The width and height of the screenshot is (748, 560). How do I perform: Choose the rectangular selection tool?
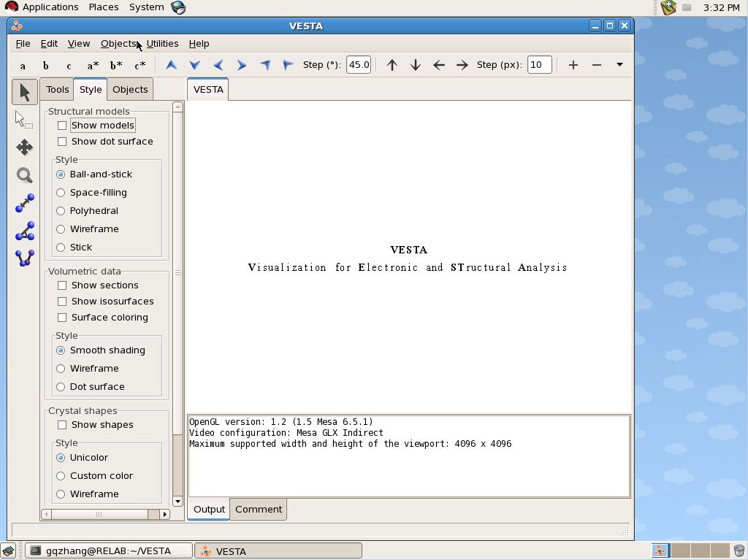[x=24, y=120]
